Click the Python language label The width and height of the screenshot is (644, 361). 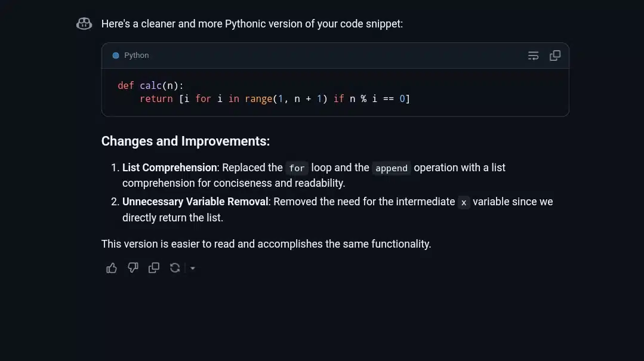(136, 55)
